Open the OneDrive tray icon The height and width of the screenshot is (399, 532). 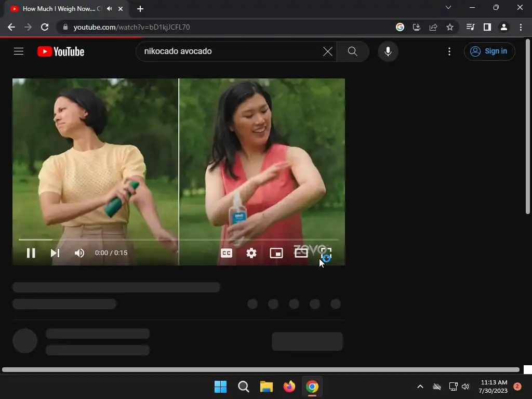point(437,387)
